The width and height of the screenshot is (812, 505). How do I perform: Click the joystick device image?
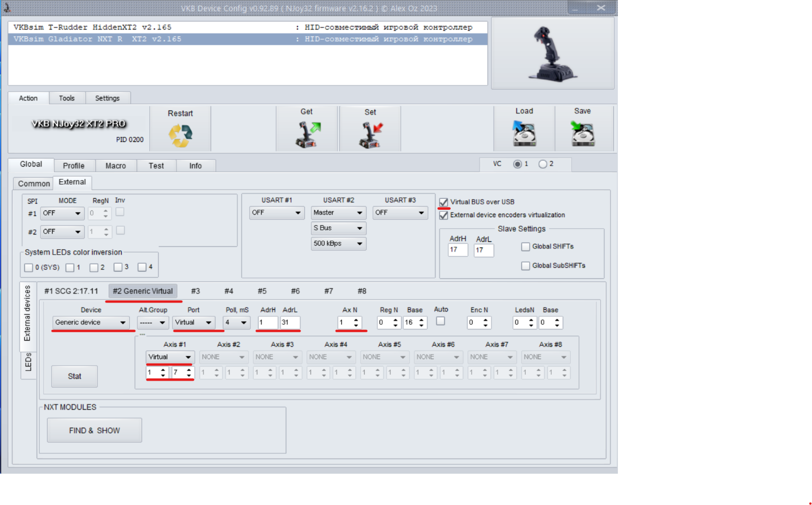pyautogui.click(x=552, y=54)
